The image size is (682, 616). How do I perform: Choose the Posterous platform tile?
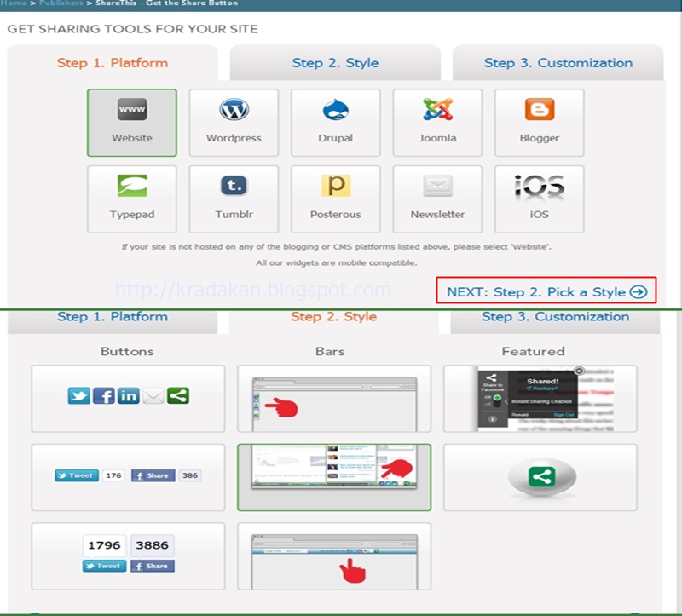(335, 199)
